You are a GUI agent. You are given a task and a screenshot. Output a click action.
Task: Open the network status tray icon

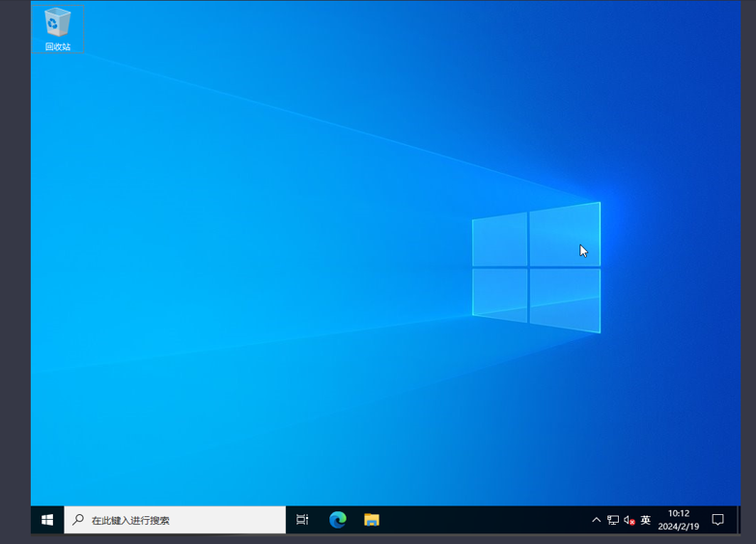coord(613,520)
